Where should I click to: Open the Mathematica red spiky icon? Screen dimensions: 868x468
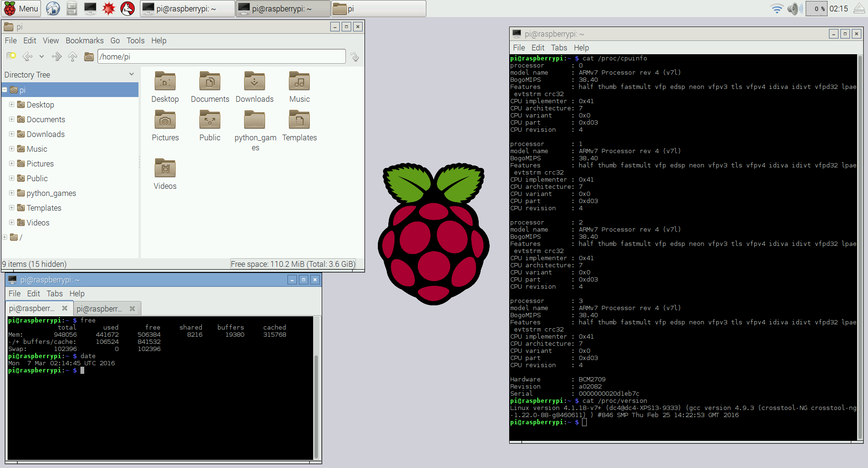click(109, 9)
